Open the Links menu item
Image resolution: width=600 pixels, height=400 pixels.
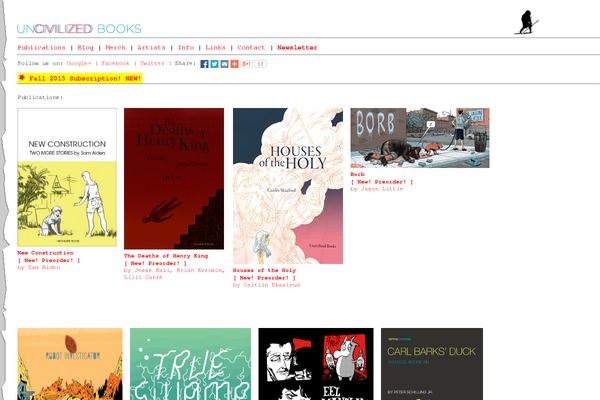[x=215, y=47]
